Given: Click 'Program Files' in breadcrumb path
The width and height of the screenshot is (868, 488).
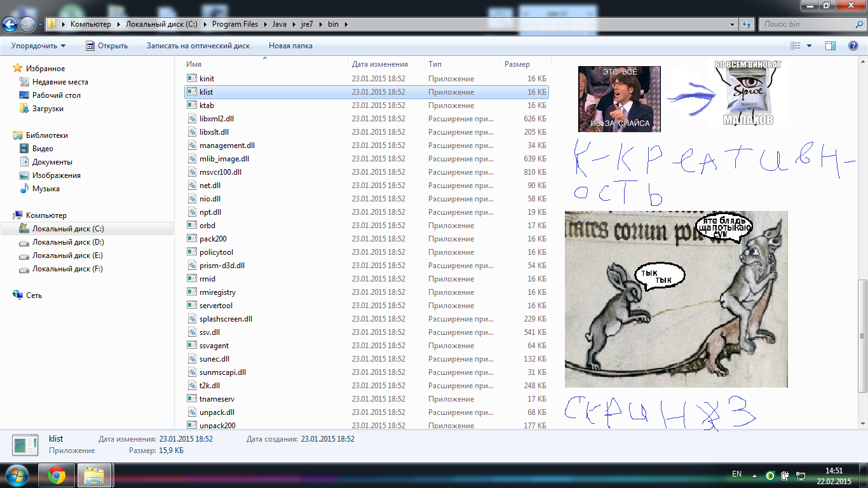Looking at the screenshot, I should pos(235,24).
